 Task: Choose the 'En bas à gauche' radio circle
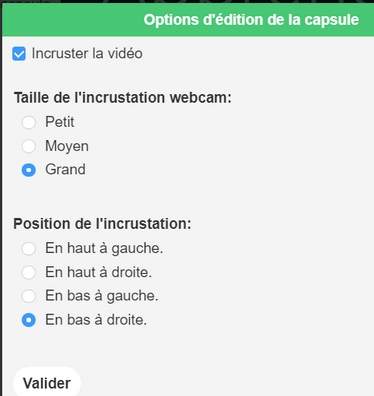(29, 296)
